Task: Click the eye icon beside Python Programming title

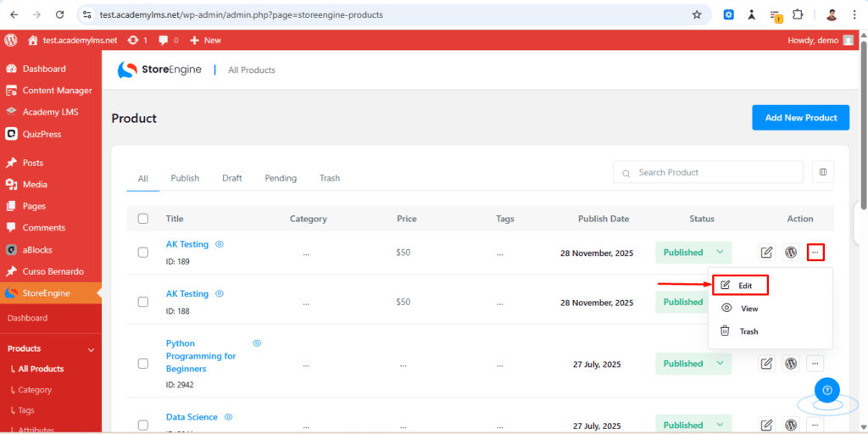Action: click(257, 343)
